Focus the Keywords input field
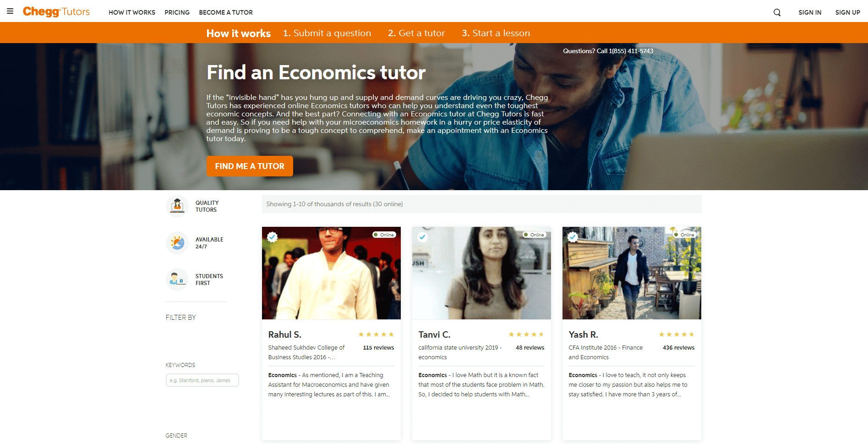Viewport: 868px width, 444px height. point(202,380)
